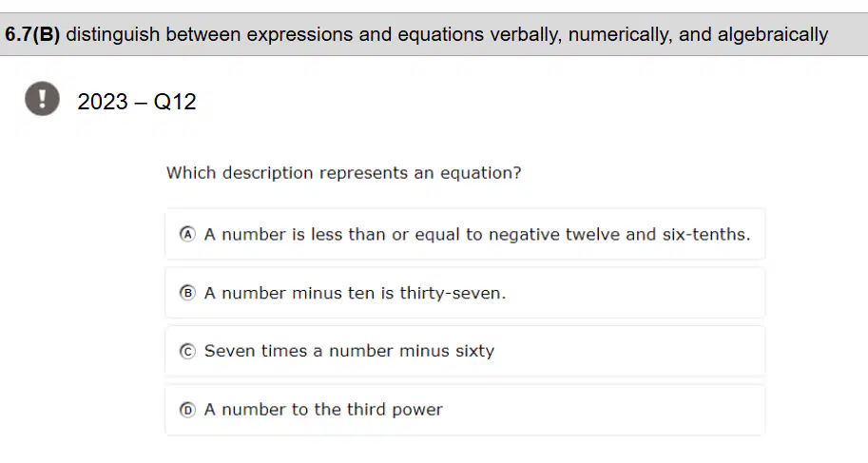
Task: Select the circled A option marker
Action: pos(187,234)
